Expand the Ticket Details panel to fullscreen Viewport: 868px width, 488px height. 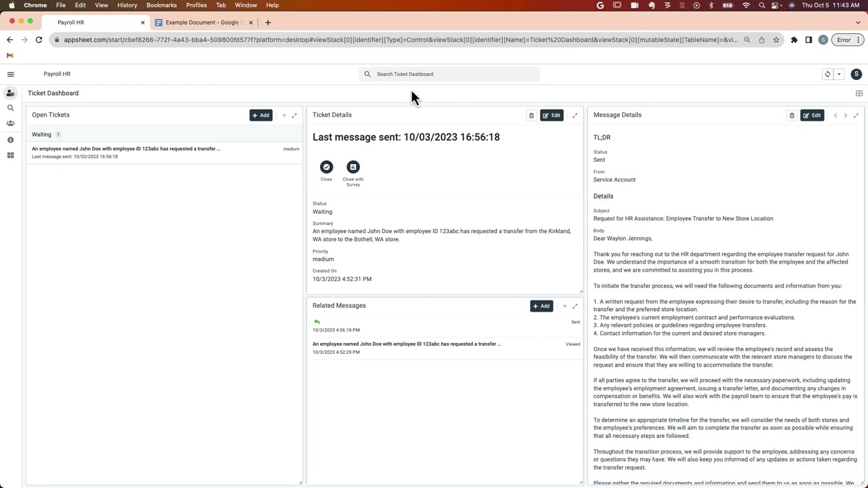575,115
